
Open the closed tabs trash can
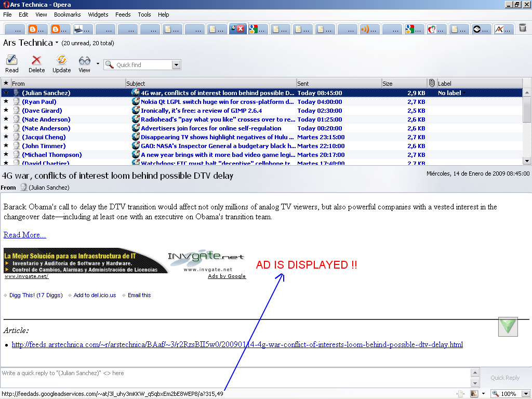pos(522,28)
